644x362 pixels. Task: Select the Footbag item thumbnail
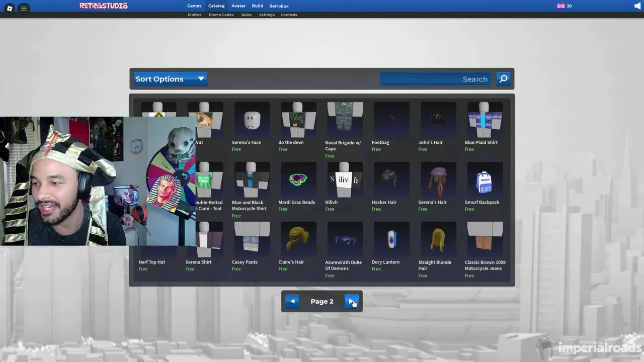coord(391,120)
